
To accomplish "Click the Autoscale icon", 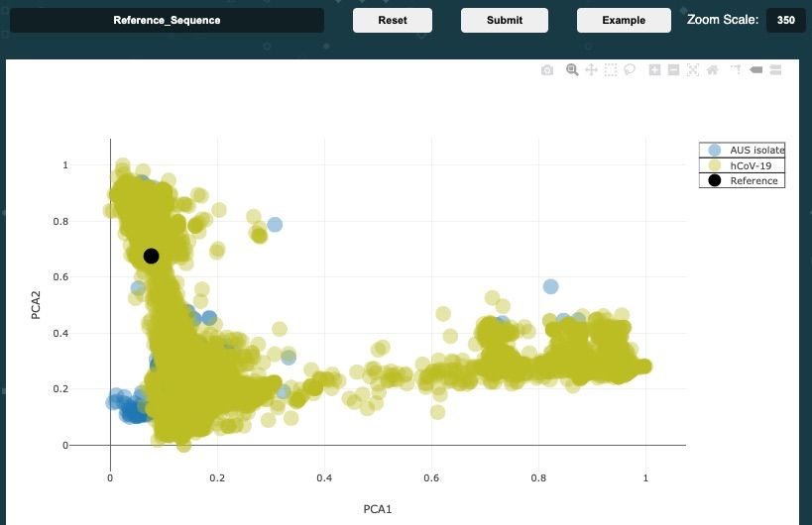I will 693,69.
